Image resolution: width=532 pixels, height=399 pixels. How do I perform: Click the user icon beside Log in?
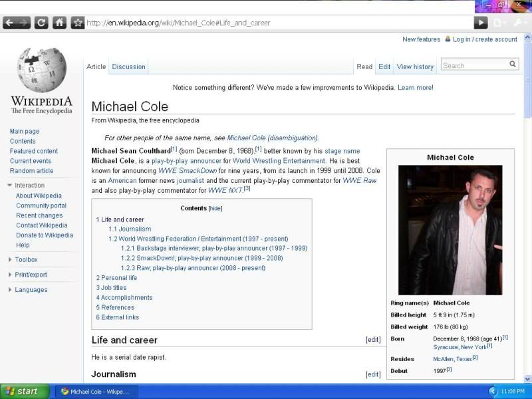[448, 39]
